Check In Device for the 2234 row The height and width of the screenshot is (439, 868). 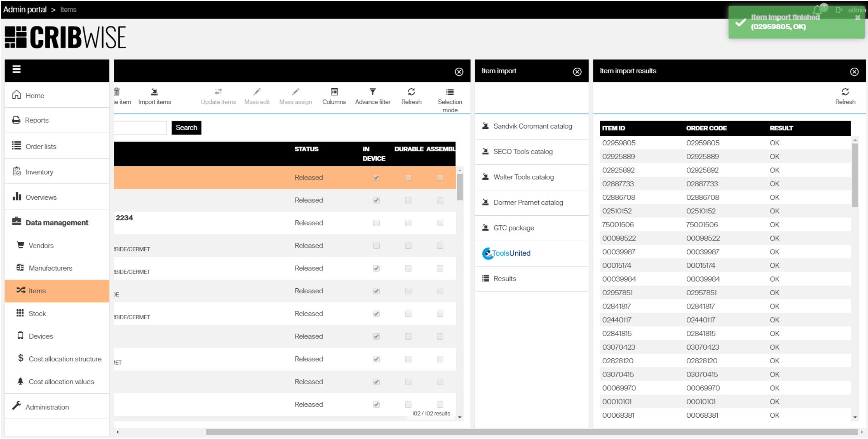376,223
